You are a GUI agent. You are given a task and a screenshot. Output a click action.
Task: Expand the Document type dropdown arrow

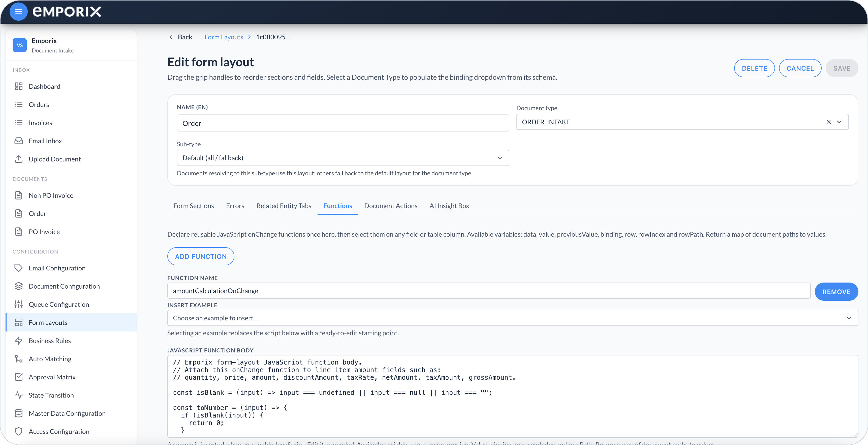pyautogui.click(x=839, y=122)
